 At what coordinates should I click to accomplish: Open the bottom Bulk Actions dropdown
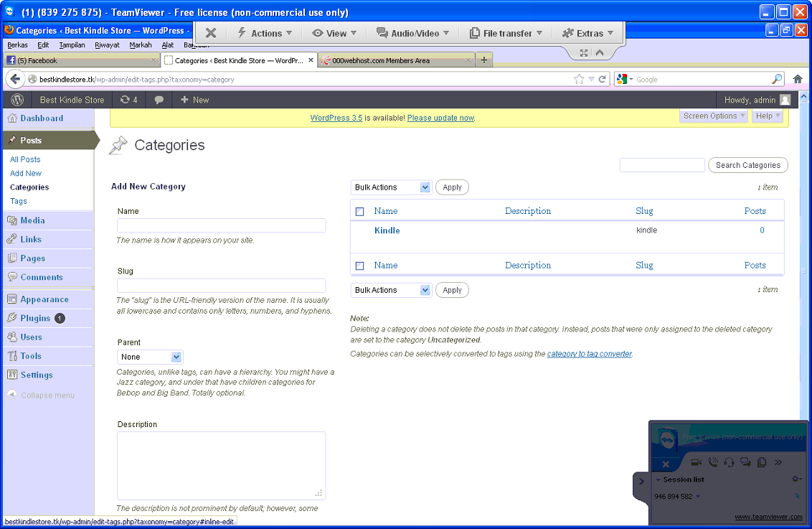[x=391, y=290]
